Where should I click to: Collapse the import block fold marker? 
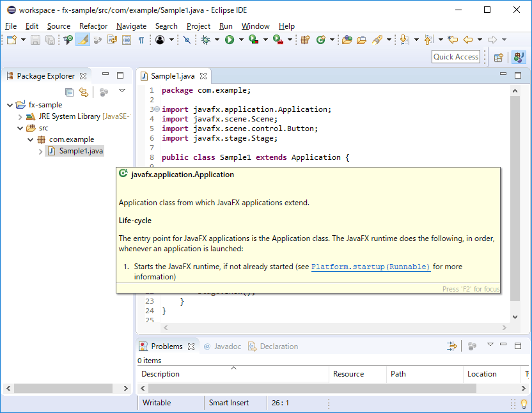(x=157, y=109)
